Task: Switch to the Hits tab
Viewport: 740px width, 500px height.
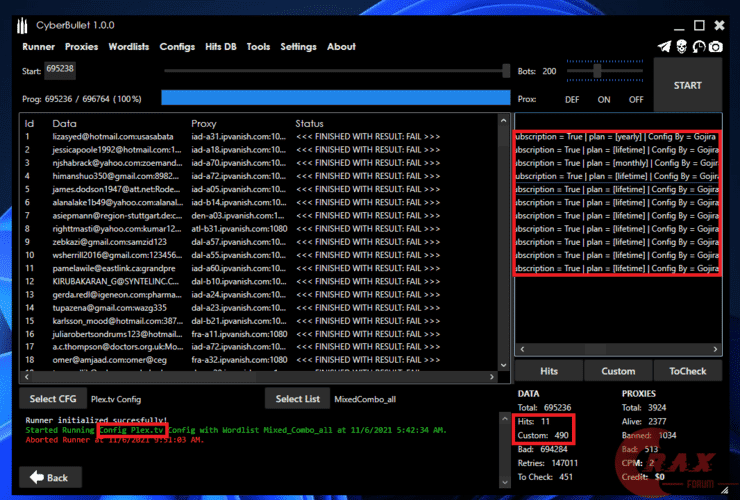Action: [x=549, y=371]
